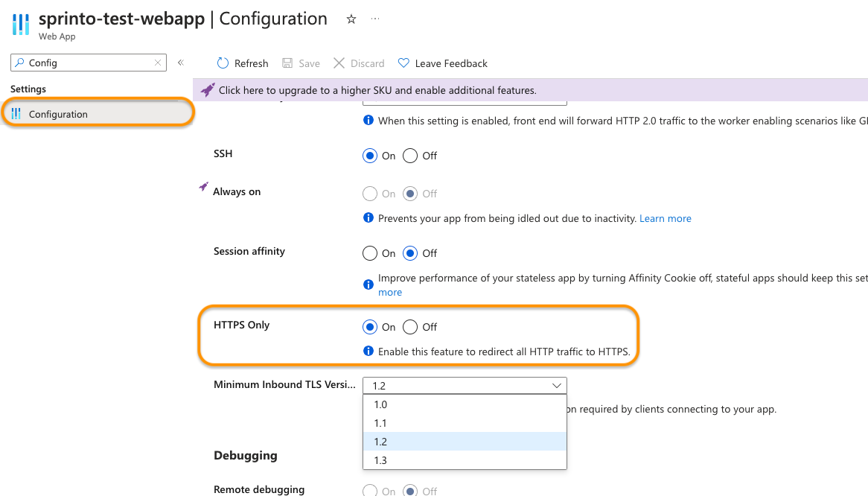Click the rocket icon in upgrade banner
The image size is (868, 496).
208,89
